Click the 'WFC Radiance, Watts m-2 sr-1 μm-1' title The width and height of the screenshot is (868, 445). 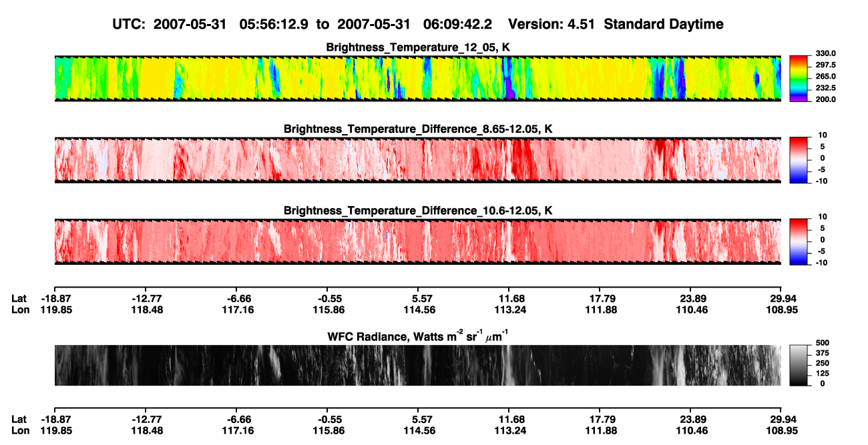pyautogui.click(x=418, y=336)
